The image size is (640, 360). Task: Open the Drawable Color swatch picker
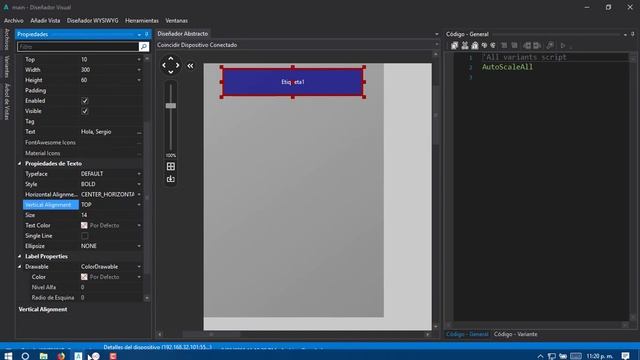(x=84, y=277)
